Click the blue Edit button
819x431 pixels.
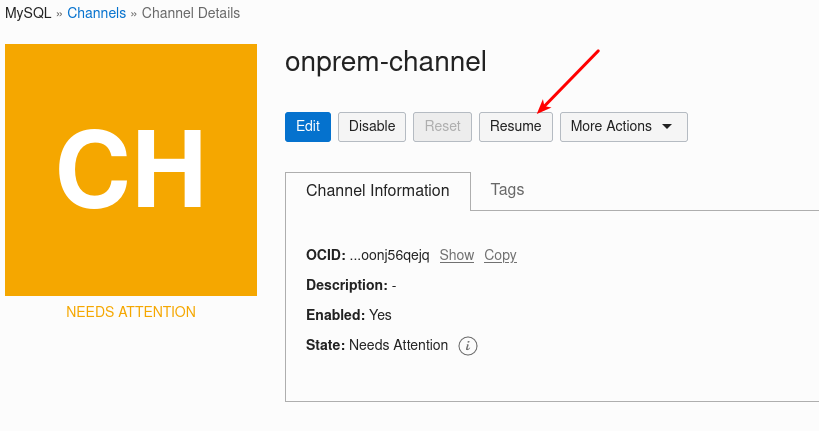coord(308,126)
